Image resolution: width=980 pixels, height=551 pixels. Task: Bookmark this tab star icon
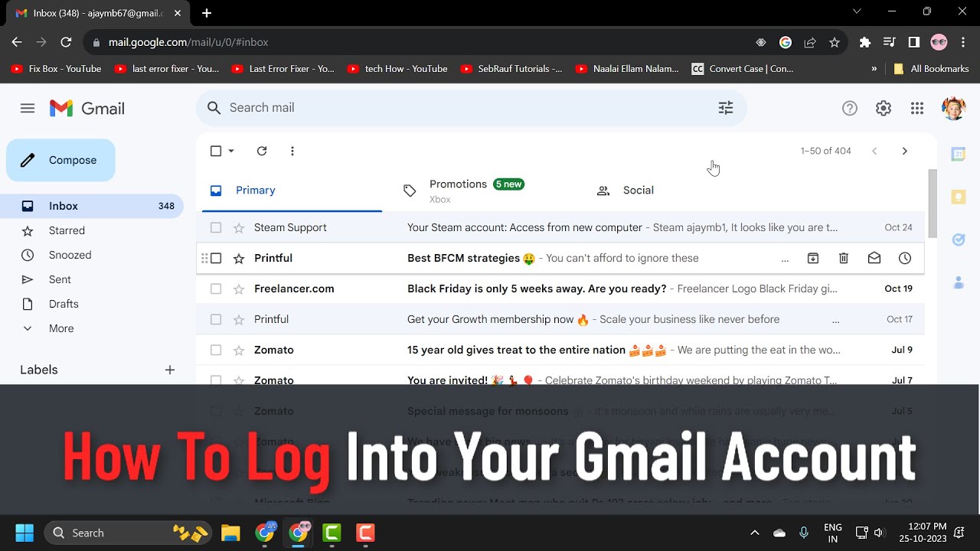(835, 42)
